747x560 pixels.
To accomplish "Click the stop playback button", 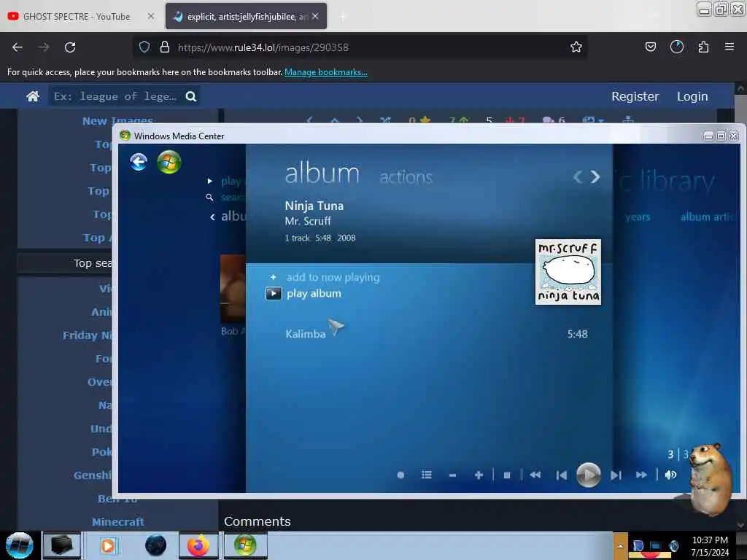I will [x=507, y=475].
